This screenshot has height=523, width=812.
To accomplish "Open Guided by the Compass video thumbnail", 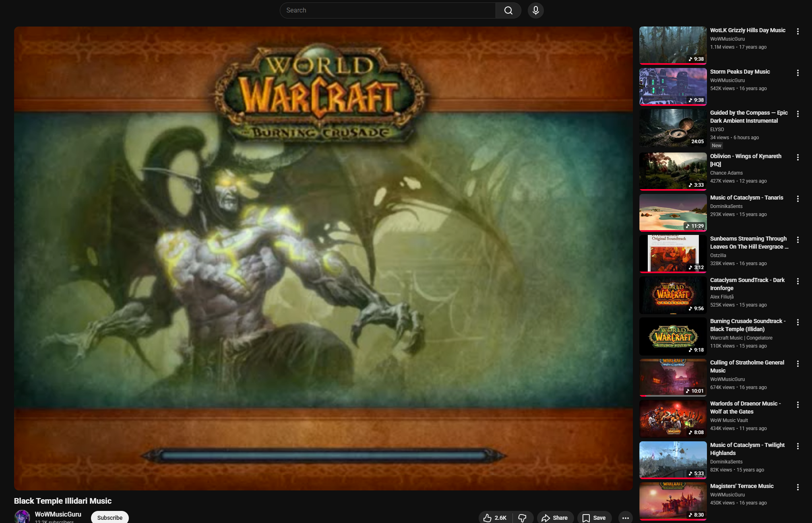I will tap(673, 128).
